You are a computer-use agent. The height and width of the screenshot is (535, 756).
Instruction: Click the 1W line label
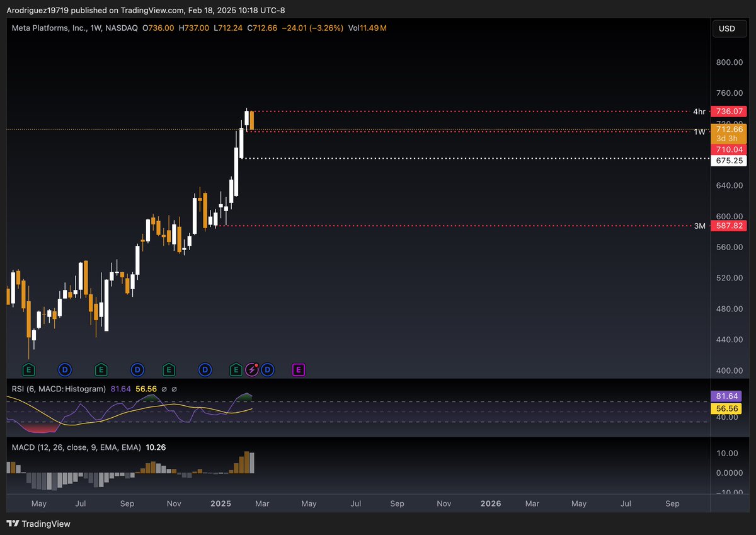point(700,132)
